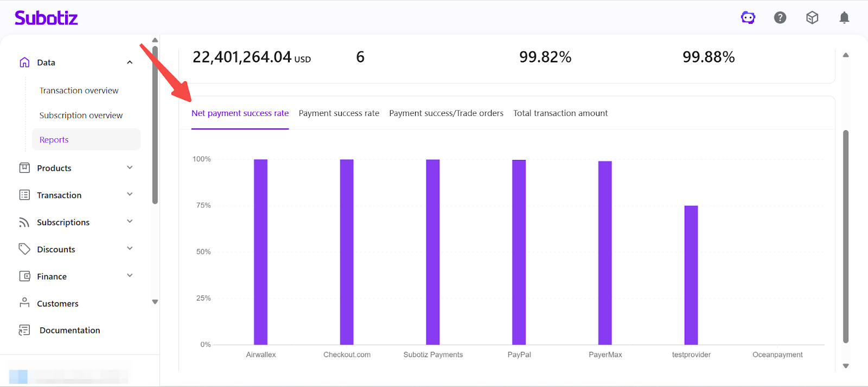Click the Subscriptions feed icon

tap(24, 222)
